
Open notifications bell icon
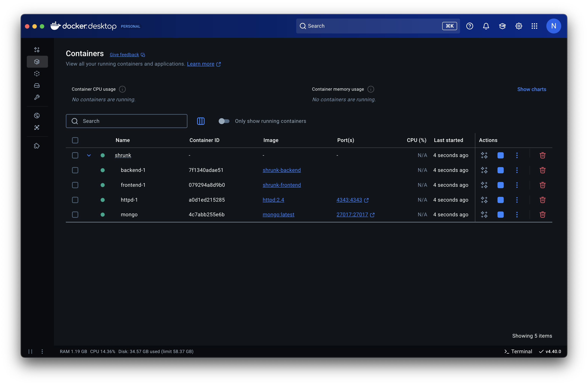pos(486,26)
